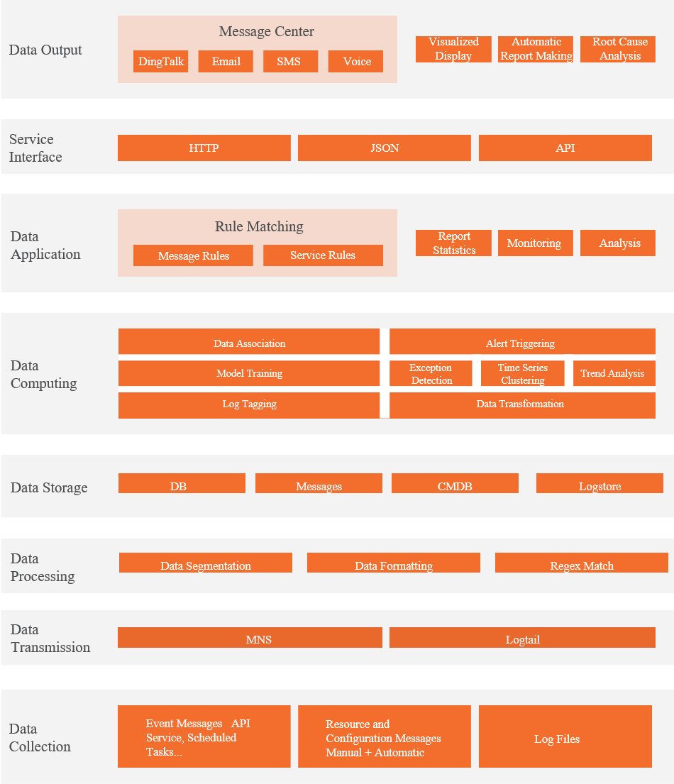Select the Alert Triggering cell
The width and height of the screenshot is (674, 784).
pyautogui.click(x=521, y=343)
